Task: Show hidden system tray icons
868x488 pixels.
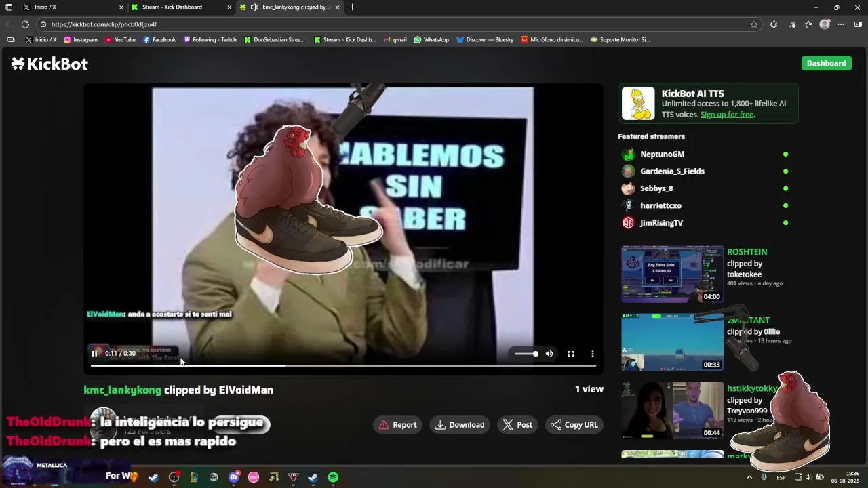Action: coord(749,477)
